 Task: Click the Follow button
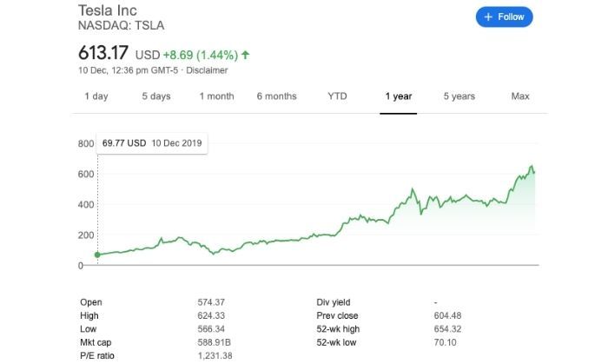tap(504, 17)
